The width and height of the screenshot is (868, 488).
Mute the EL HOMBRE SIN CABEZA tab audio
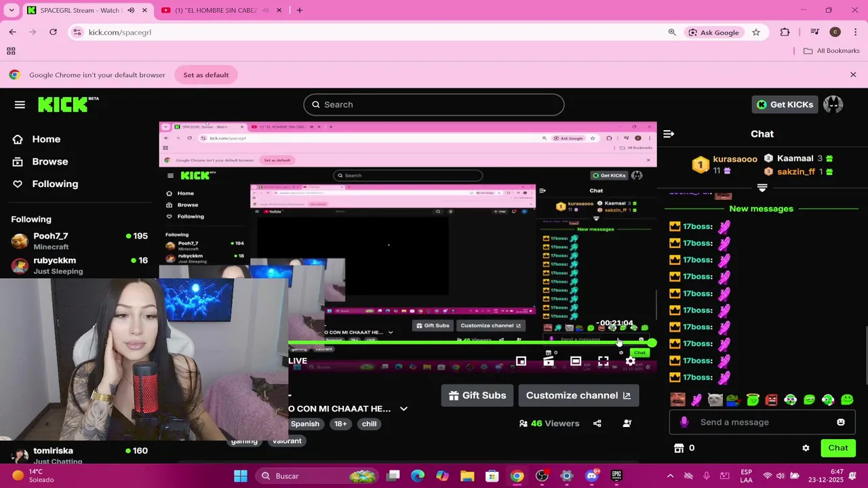coord(265,10)
